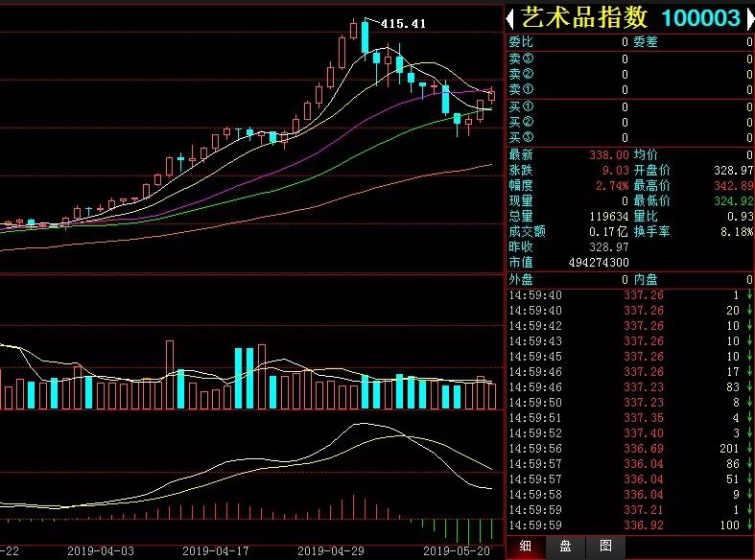
Task: Switch to the 图 tab
Action: pos(605,546)
